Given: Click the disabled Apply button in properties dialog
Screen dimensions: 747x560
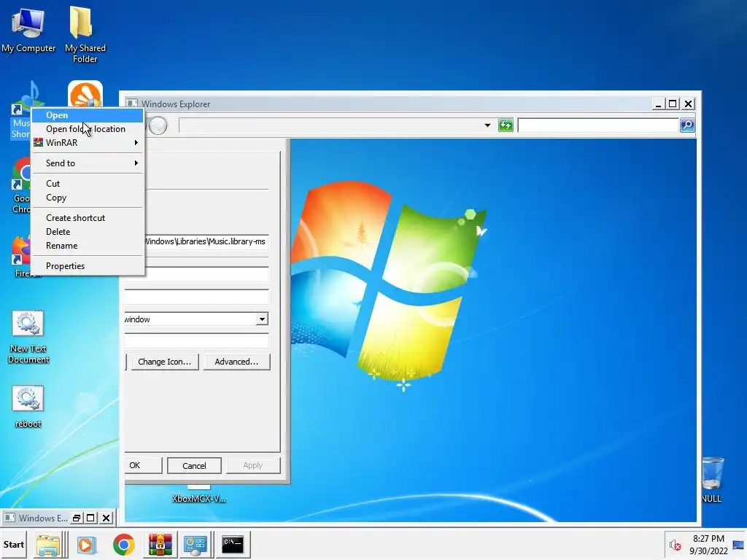Looking at the screenshot, I should [x=253, y=465].
